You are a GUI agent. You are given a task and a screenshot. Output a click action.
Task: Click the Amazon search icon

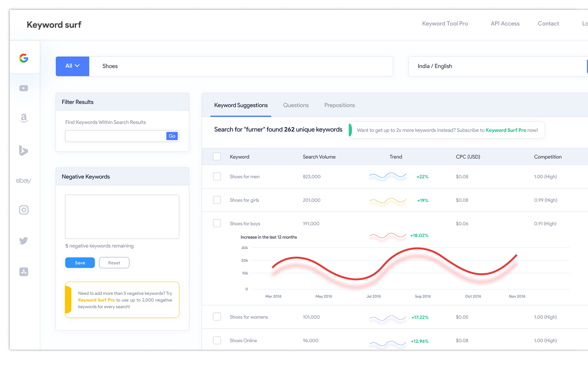[24, 119]
